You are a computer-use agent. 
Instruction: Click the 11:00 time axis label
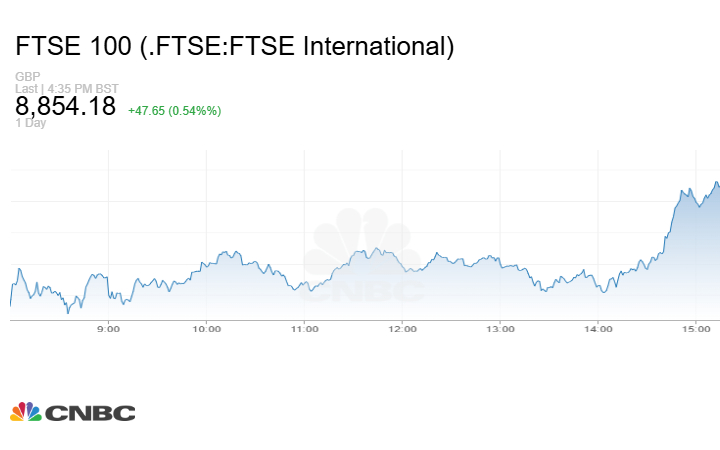point(304,329)
